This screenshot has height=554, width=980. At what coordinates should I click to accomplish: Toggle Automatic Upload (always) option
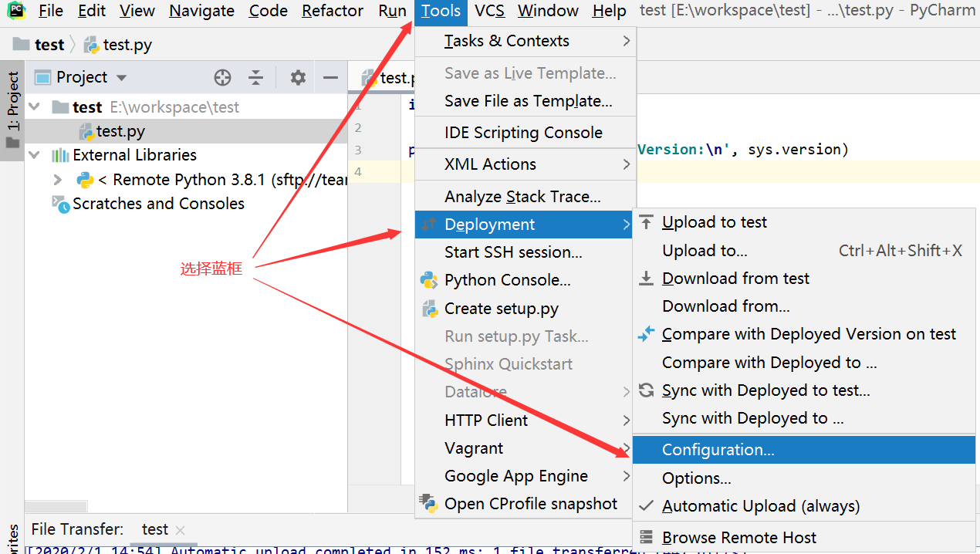pos(760,506)
